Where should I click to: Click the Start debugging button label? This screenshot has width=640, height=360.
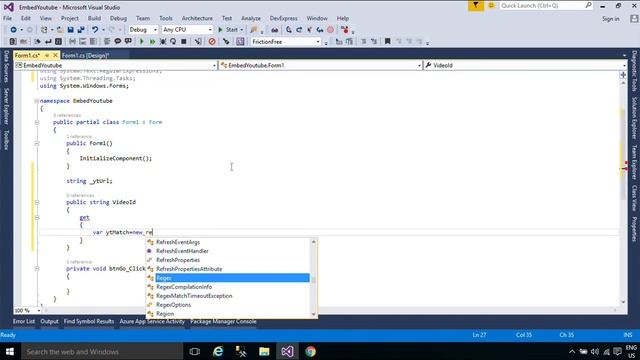tap(231, 30)
